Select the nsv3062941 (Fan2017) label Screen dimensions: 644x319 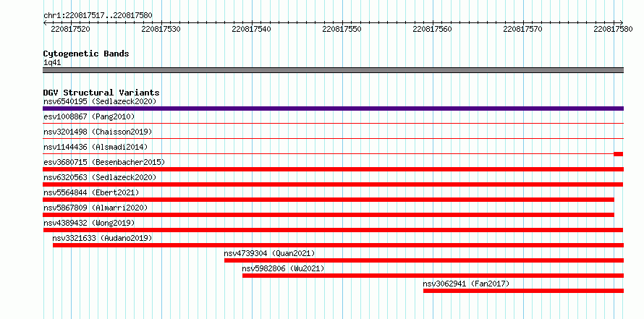pyautogui.click(x=466, y=284)
